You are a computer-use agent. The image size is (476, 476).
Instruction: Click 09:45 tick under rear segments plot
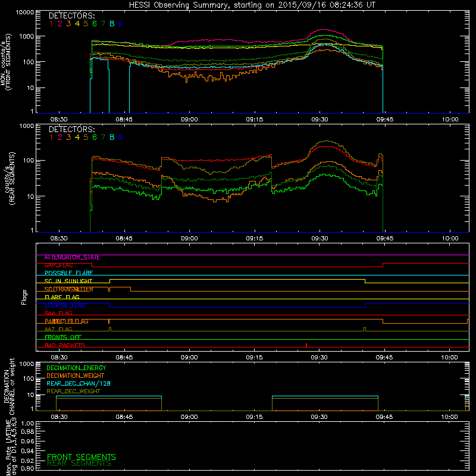(x=385, y=239)
